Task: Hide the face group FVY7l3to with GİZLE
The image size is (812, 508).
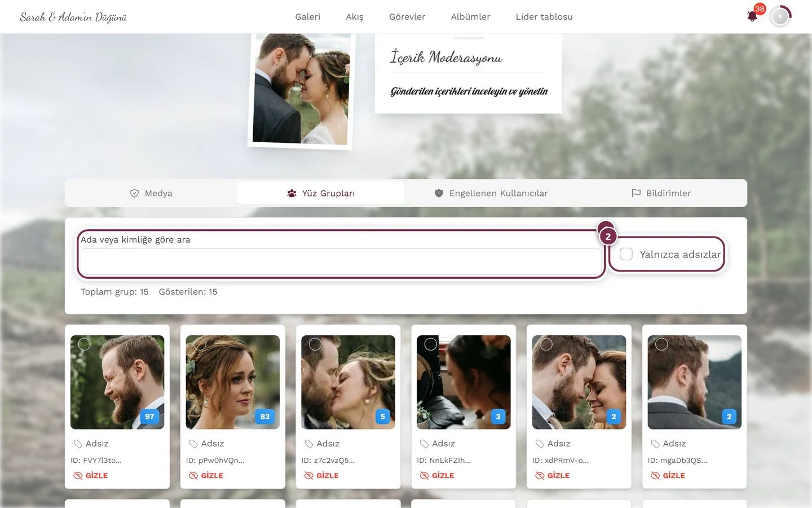Action: pos(91,475)
